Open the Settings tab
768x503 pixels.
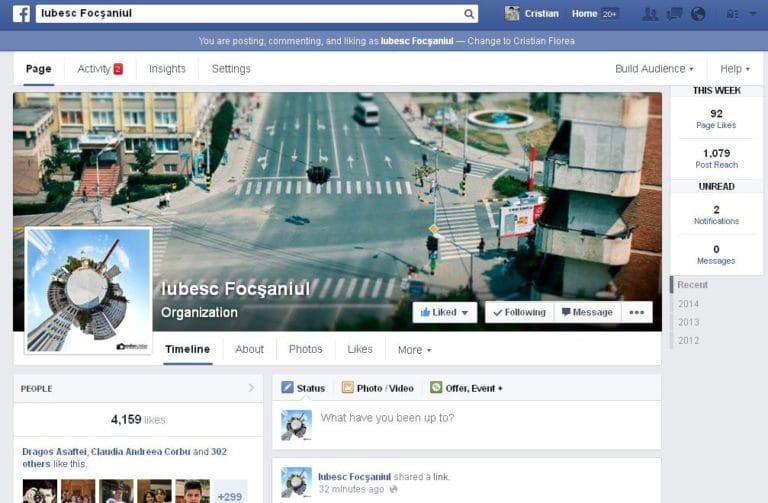[231, 69]
